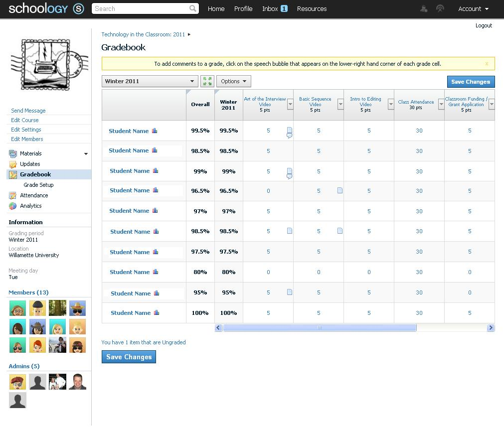The height and width of the screenshot is (429, 504).
Task: Open the first student's grade statistics chart icon
Action: click(154, 131)
